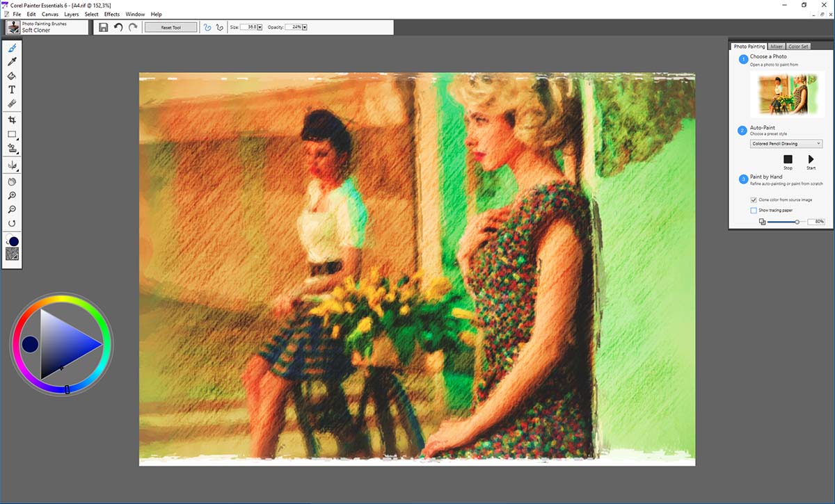The height and width of the screenshot is (504, 835).
Task: Select the Paint Bucket tool
Action: tap(12, 76)
